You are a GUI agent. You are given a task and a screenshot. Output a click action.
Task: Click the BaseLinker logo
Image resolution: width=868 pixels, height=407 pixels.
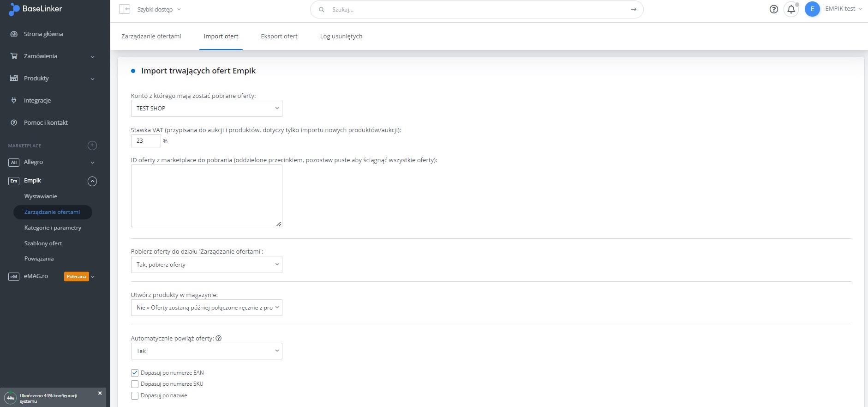(36, 9)
